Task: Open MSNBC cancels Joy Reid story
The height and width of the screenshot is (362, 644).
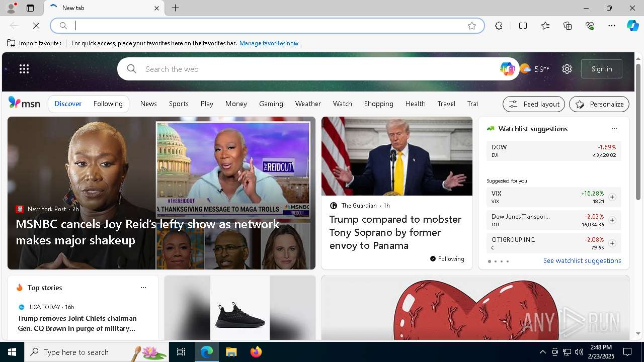Action: (147, 232)
